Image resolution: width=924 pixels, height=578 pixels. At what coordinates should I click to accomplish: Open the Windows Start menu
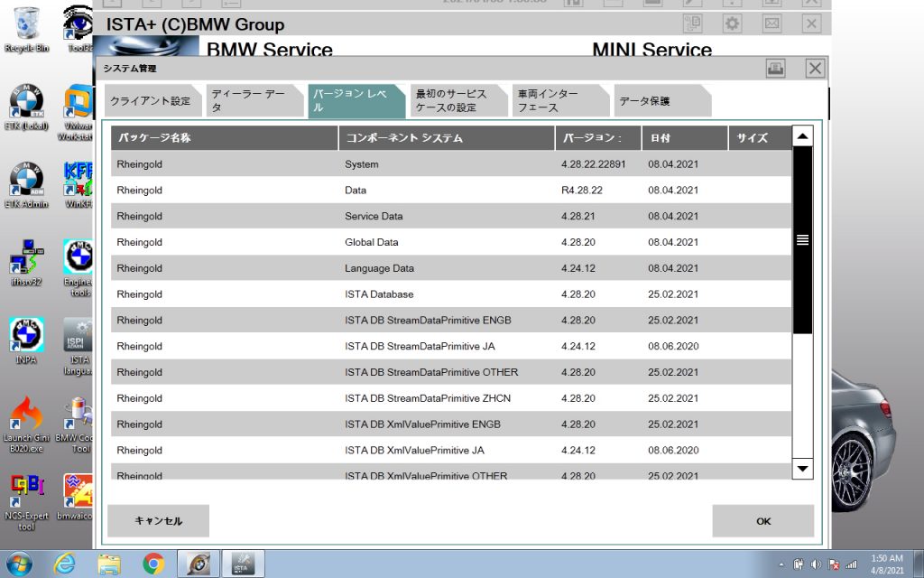pos(20,564)
